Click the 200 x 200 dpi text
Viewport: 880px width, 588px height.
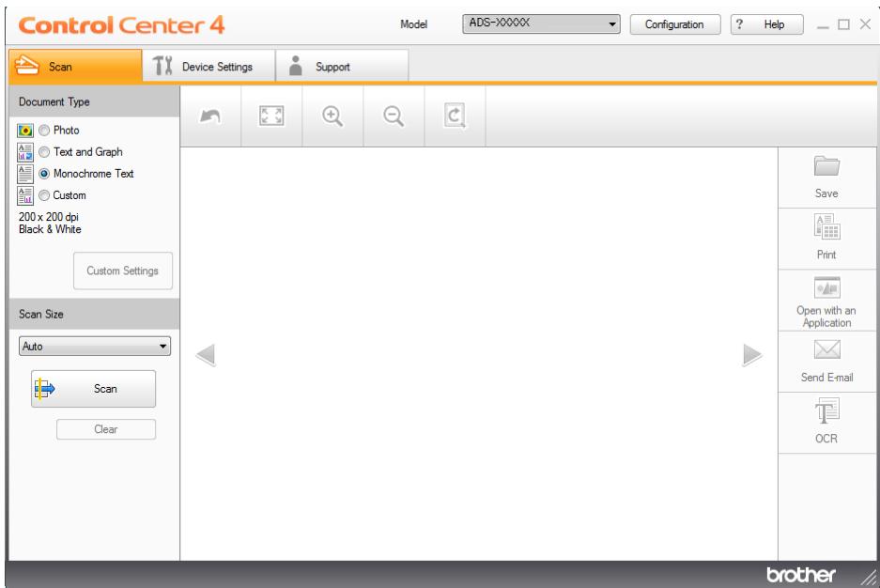point(49,217)
